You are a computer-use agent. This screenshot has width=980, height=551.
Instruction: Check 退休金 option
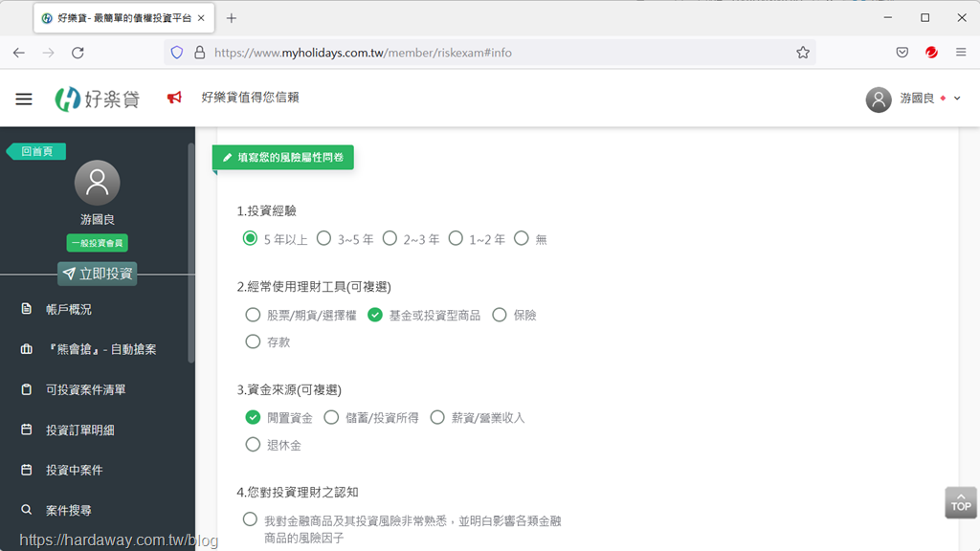coord(253,445)
